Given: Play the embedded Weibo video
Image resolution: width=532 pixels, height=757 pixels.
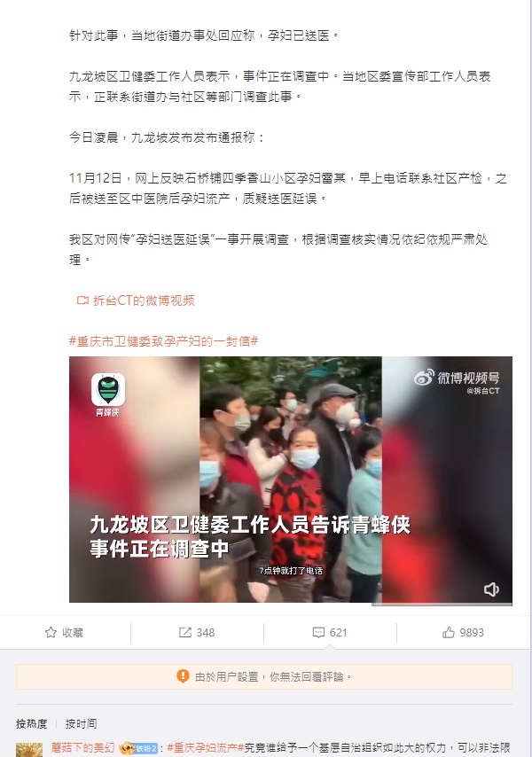Looking at the screenshot, I should point(291,479).
